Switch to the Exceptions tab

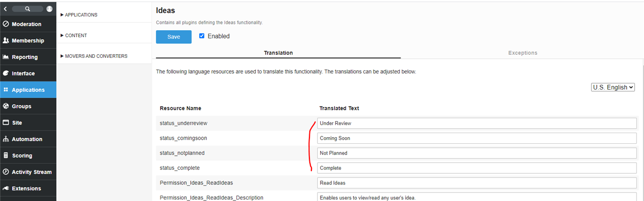point(522,53)
